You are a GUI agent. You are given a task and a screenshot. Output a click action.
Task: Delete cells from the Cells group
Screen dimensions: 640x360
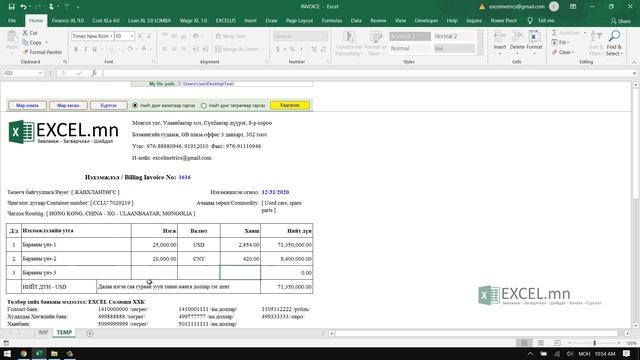[517, 41]
